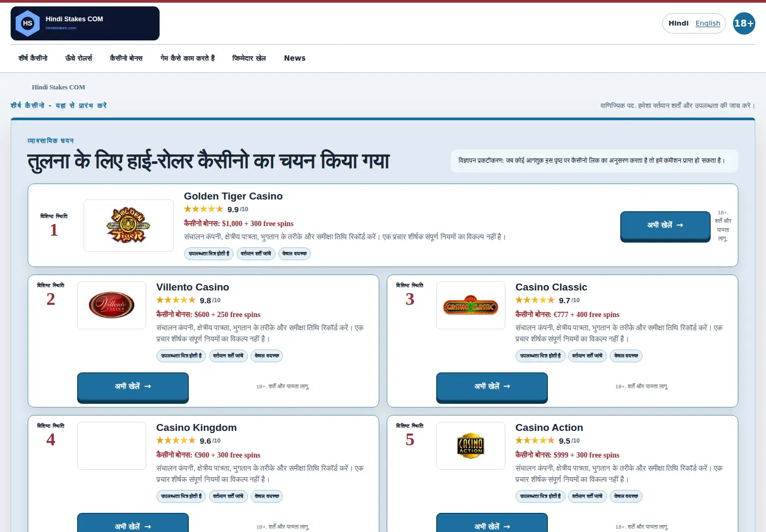The image size is (766, 532).
Task: Switch language to Hindi
Action: [678, 23]
